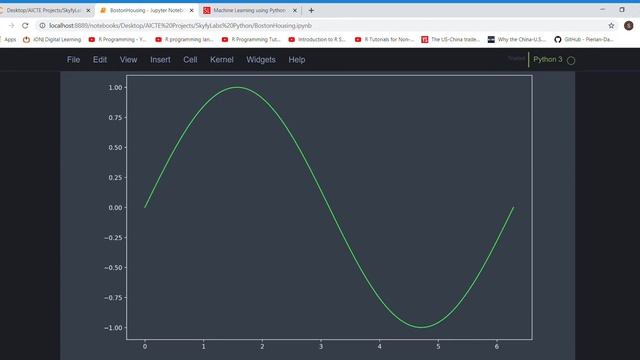Screen dimensions: 640x360
Task: View site information icon in address bar
Action: 42,25
